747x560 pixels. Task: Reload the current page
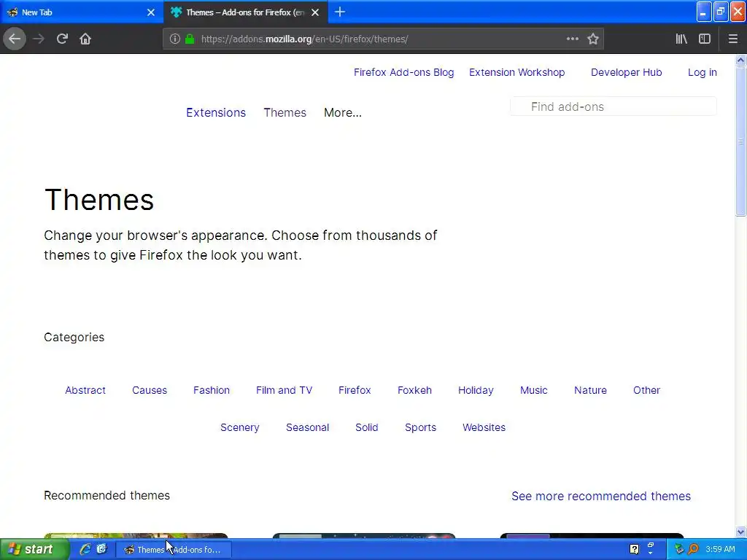click(x=62, y=39)
